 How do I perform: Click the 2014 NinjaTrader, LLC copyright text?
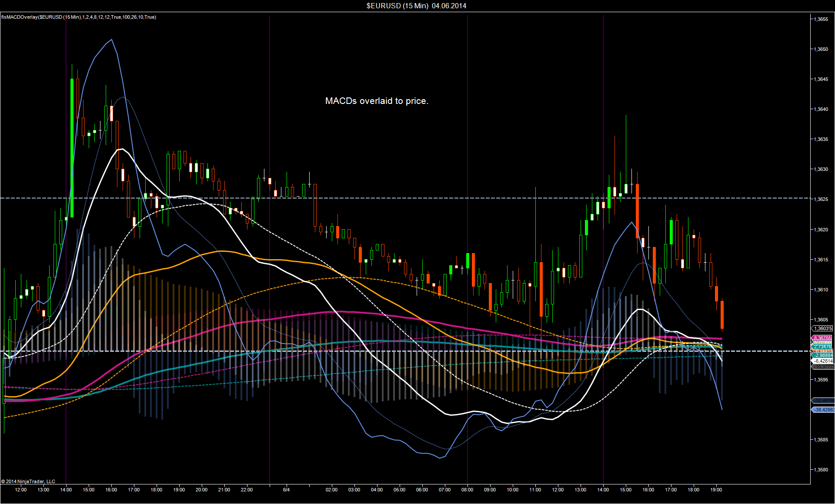(x=28, y=481)
